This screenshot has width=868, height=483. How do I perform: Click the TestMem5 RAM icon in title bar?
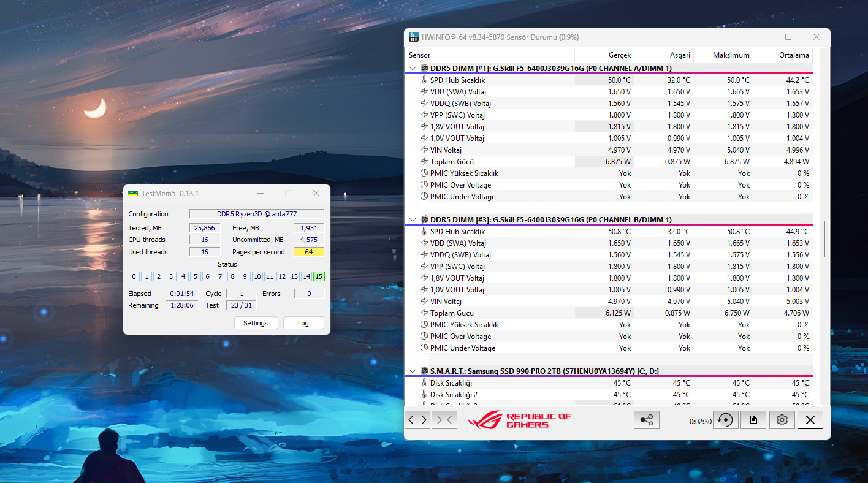click(133, 194)
